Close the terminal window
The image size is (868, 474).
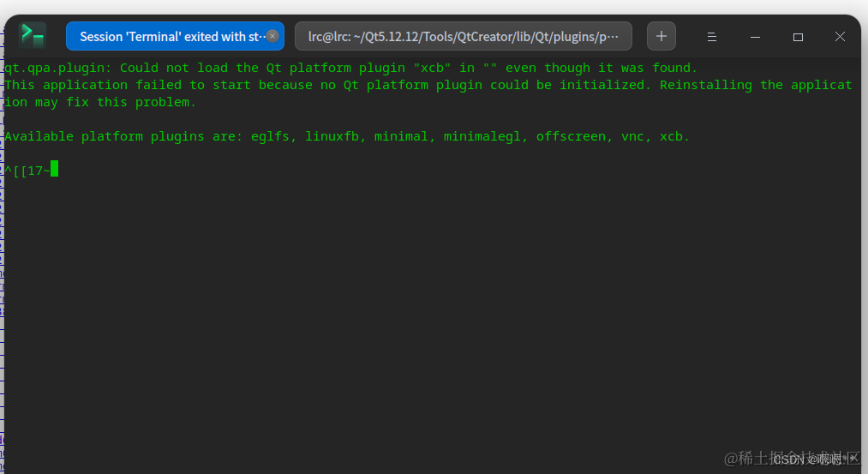pos(840,37)
